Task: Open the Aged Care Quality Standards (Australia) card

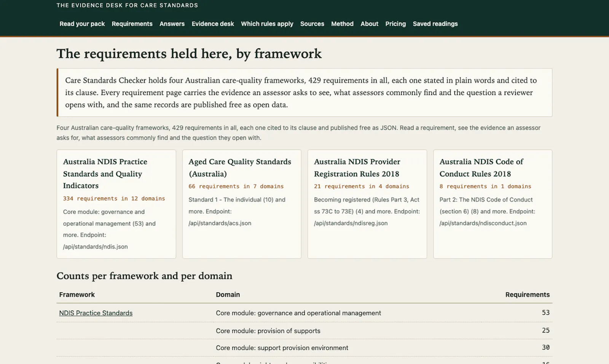Action: [x=242, y=204]
